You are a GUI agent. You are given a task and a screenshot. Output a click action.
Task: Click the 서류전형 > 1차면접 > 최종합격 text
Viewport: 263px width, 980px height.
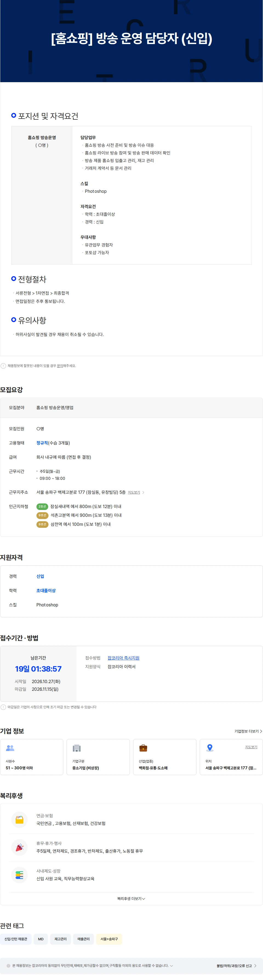tap(42, 293)
